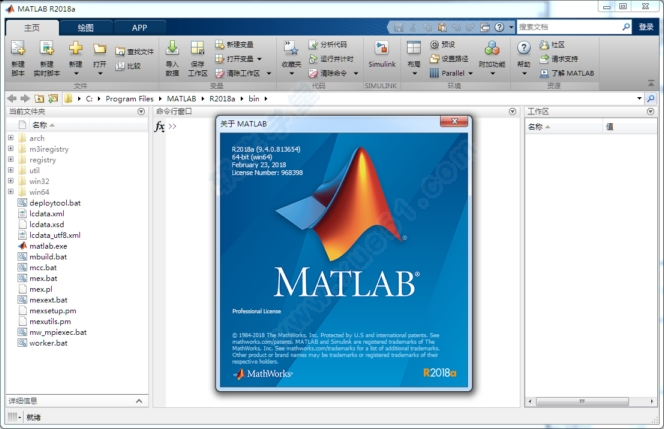Click the yellow plus New (新建) icon
Viewport: 664px width, 429px height.
pyautogui.click(x=75, y=48)
